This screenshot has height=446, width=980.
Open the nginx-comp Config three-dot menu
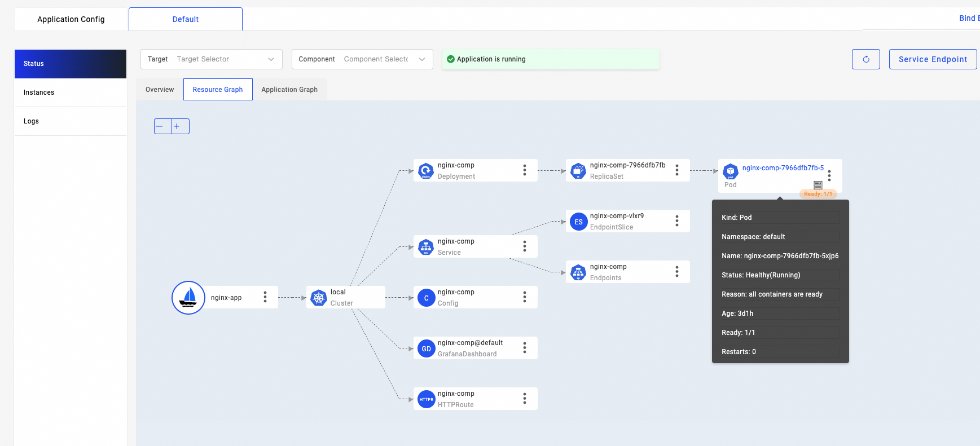pyautogui.click(x=525, y=297)
